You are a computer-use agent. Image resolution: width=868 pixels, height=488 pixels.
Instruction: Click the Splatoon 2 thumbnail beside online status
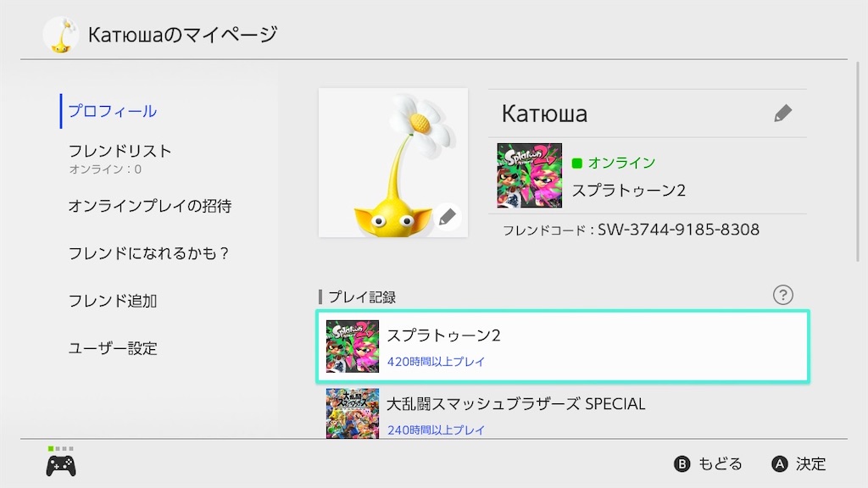[x=529, y=175]
